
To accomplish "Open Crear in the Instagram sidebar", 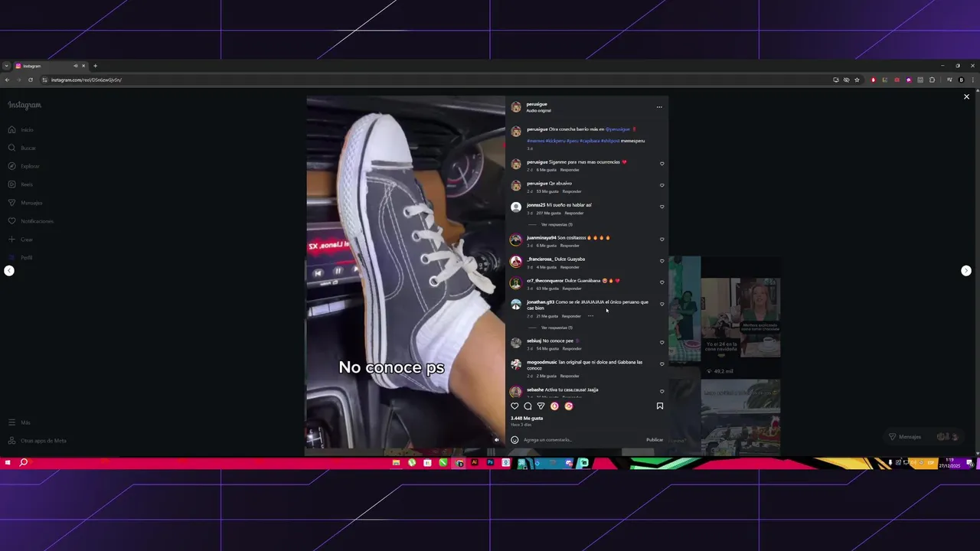I will [21, 240].
